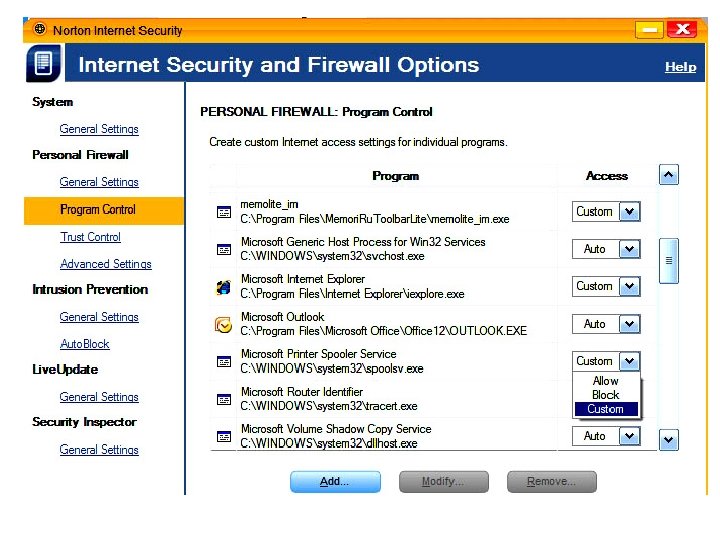The height and width of the screenshot is (540, 720).
Task: Click the Internet Explorer program icon
Action: pyautogui.click(x=224, y=288)
